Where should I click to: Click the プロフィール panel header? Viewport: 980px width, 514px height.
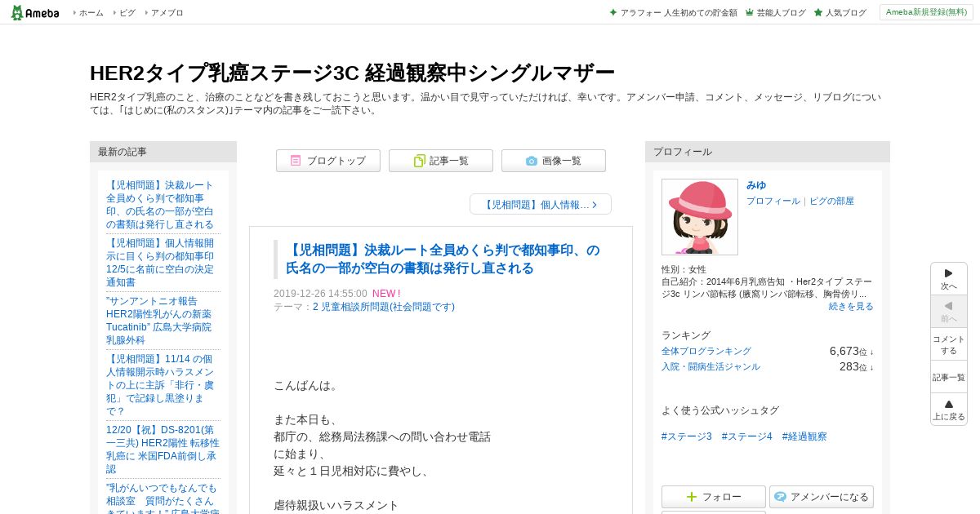click(x=768, y=152)
